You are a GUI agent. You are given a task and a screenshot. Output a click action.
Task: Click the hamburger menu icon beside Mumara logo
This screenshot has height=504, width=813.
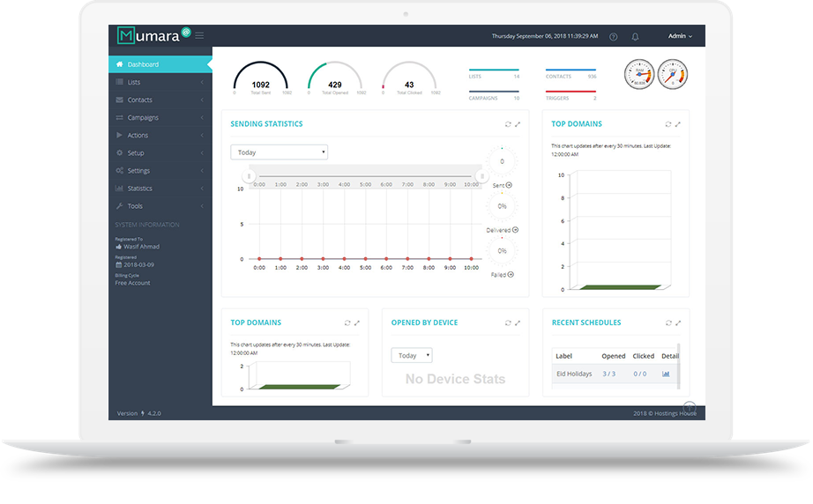(x=199, y=36)
